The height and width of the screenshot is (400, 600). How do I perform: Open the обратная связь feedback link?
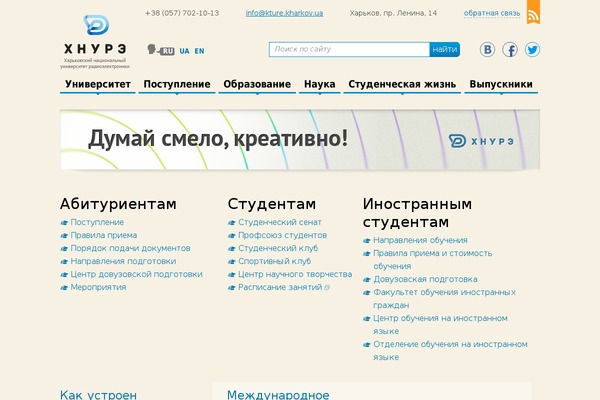(492, 13)
